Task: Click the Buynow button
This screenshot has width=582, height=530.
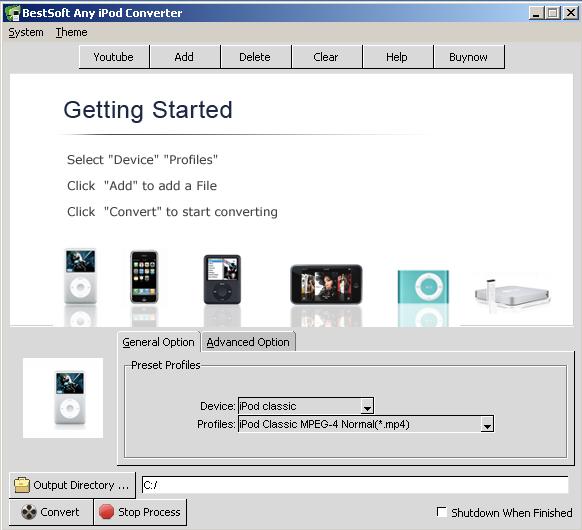Action: (x=468, y=57)
